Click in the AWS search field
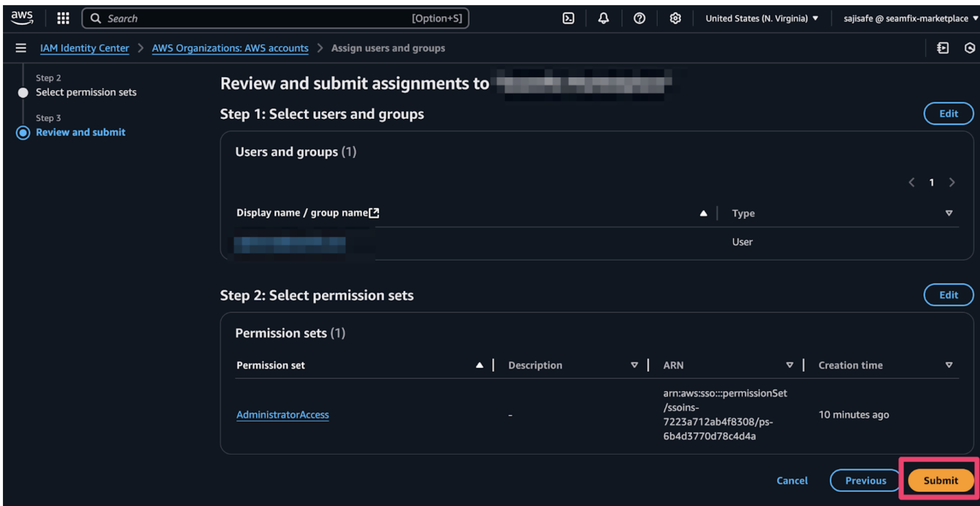980x506 pixels. pyautogui.click(x=252, y=18)
